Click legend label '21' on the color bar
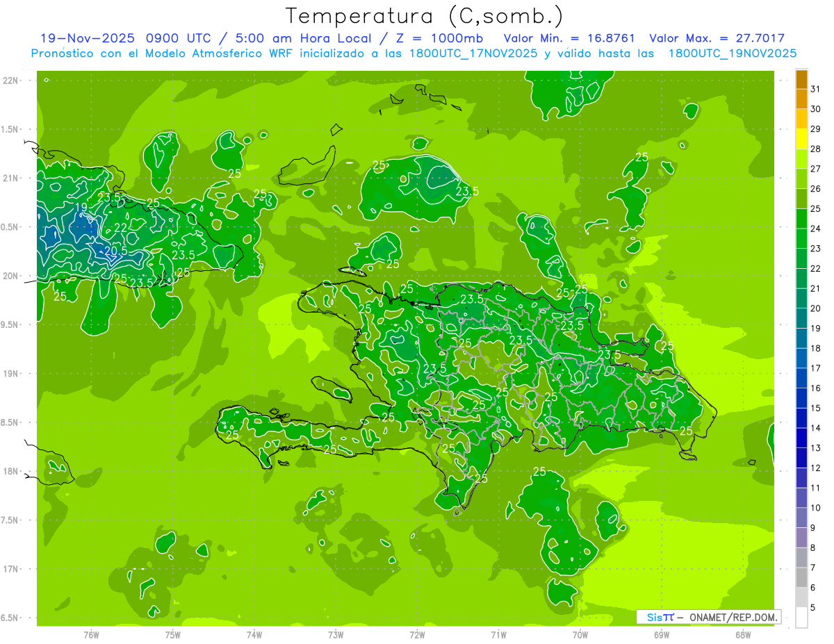 (815, 288)
